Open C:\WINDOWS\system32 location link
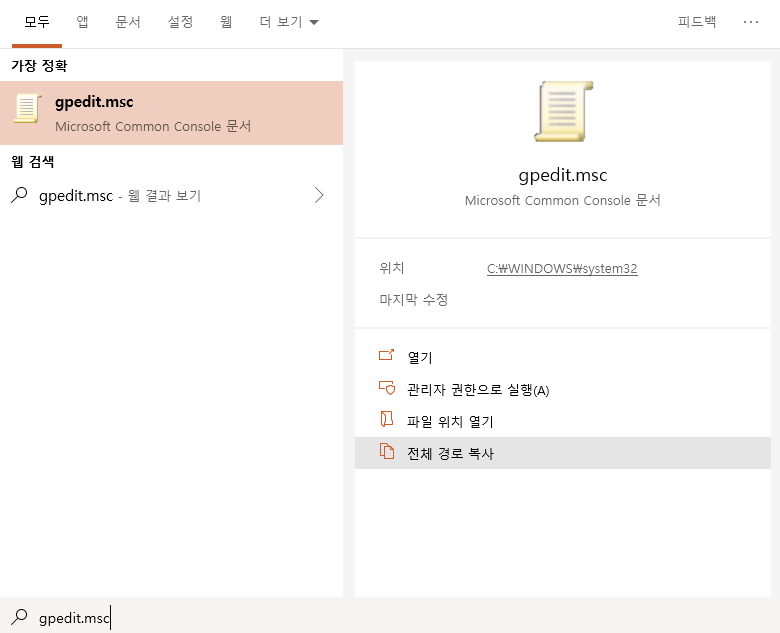780x633 pixels. click(x=562, y=269)
